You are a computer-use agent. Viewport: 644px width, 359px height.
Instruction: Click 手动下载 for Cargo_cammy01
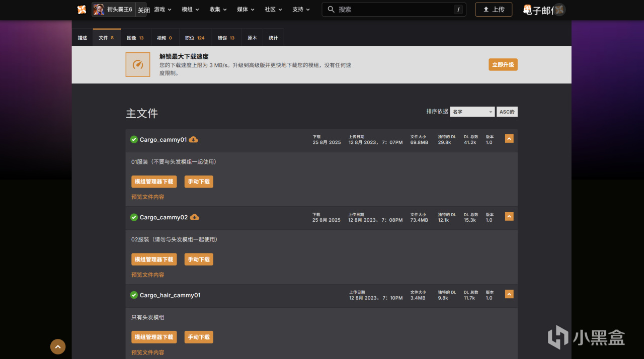[199, 182]
